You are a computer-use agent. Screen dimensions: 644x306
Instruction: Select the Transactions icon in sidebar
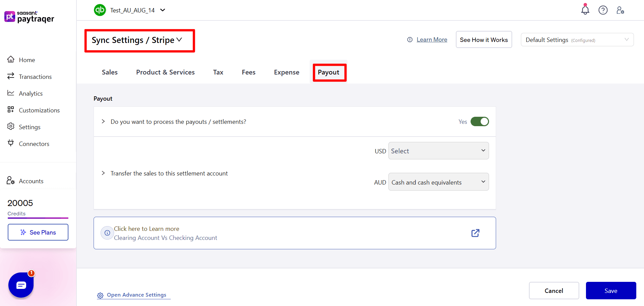11,76
